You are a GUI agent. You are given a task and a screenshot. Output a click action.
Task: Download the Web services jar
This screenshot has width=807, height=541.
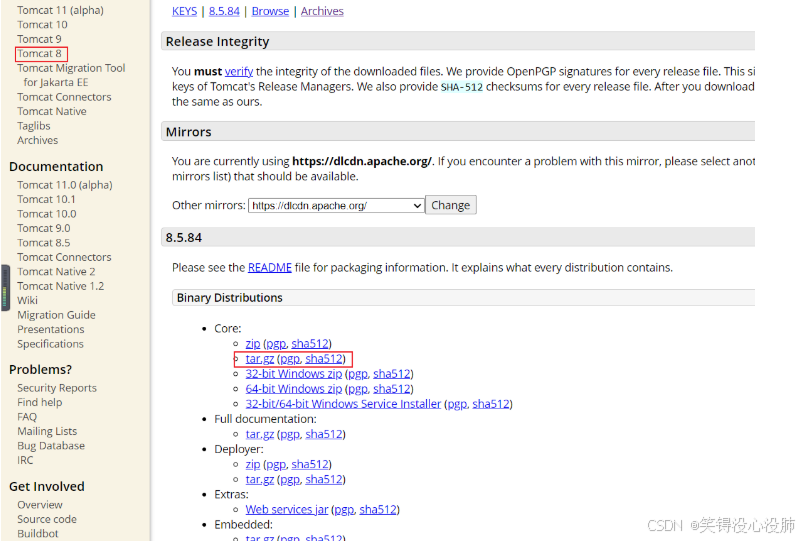pos(287,509)
